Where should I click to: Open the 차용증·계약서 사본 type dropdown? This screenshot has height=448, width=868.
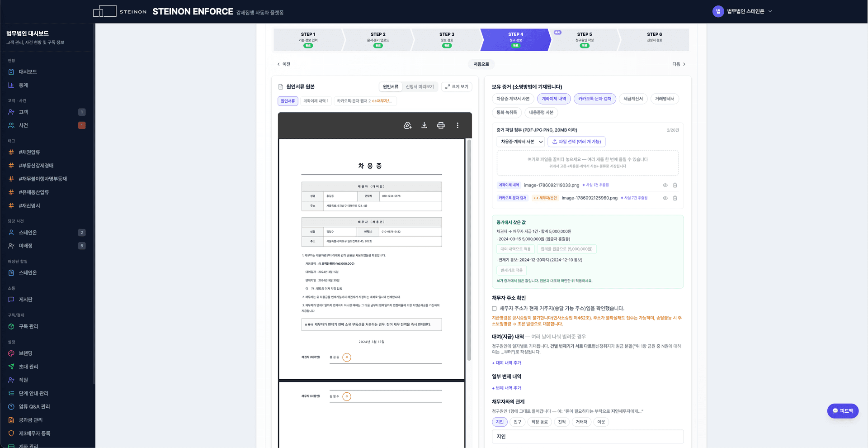pos(520,142)
